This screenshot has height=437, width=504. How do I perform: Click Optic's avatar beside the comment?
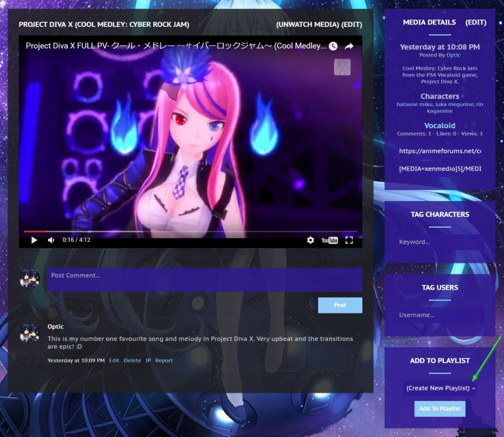click(30, 333)
